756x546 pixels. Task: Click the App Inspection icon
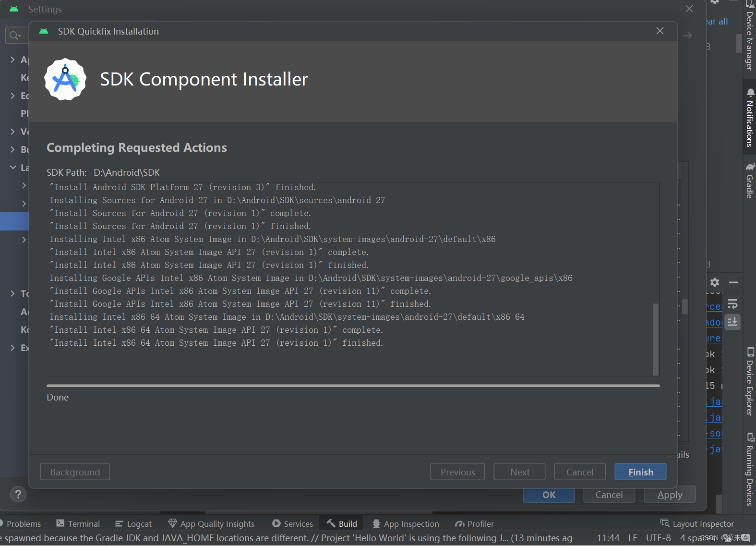pyautogui.click(x=376, y=524)
